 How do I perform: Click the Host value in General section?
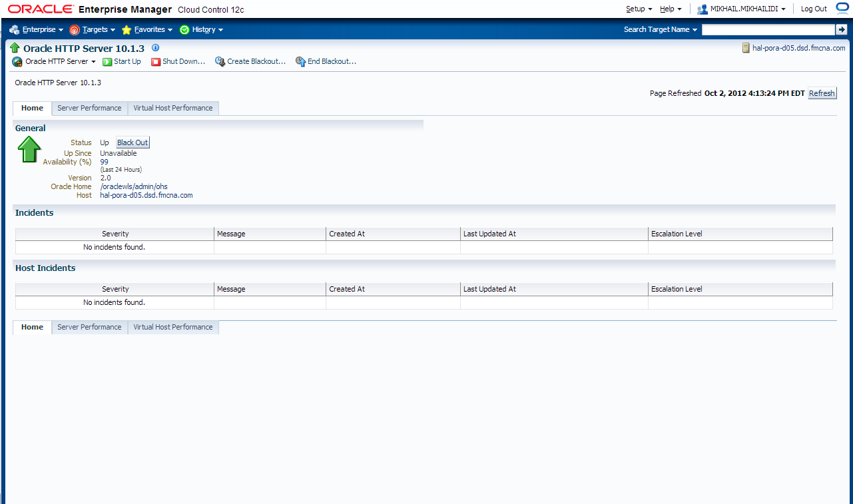(x=146, y=195)
